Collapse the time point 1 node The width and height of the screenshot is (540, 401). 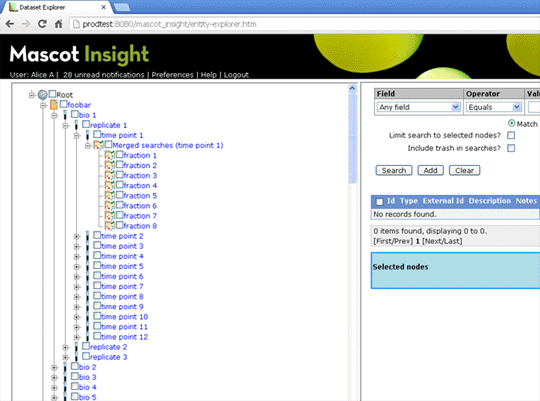[77, 136]
